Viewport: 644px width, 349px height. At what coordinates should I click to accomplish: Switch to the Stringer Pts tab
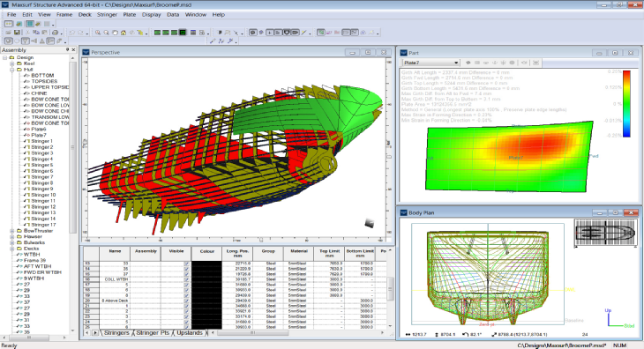coord(153,332)
